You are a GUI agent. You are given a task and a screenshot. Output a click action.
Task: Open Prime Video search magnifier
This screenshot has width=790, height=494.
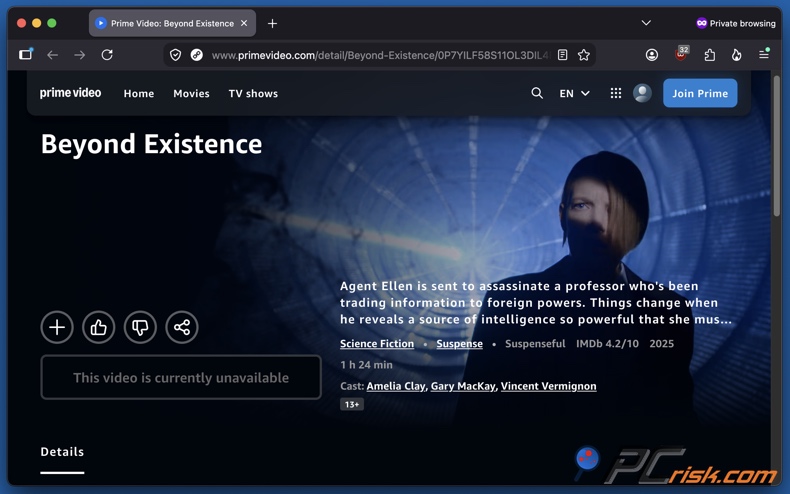click(x=537, y=93)
